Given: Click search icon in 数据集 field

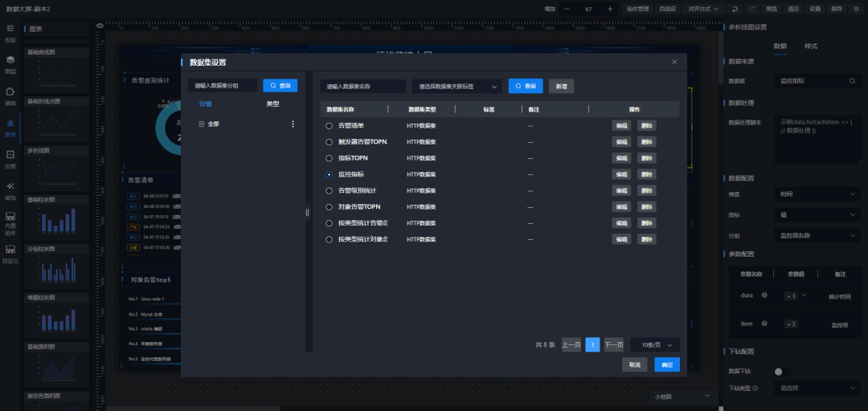Looking at the screenshot, I should (x=852, y=81).
